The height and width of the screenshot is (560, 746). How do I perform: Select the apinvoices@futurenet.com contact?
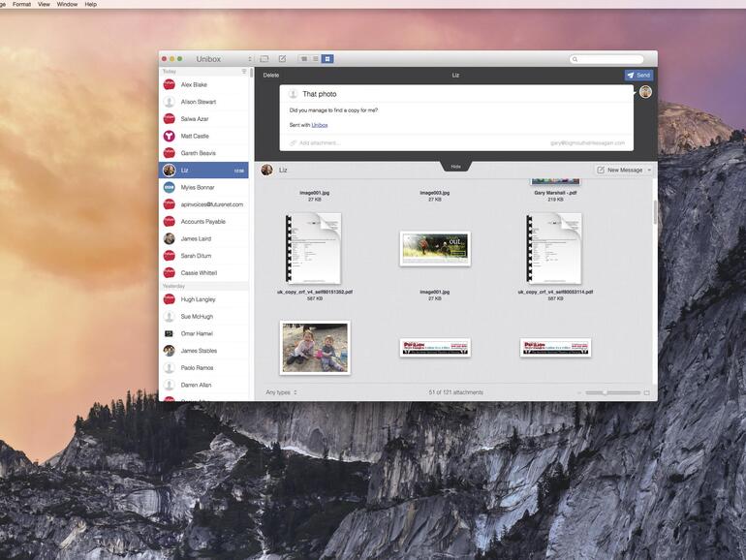(x=203, y=204)
